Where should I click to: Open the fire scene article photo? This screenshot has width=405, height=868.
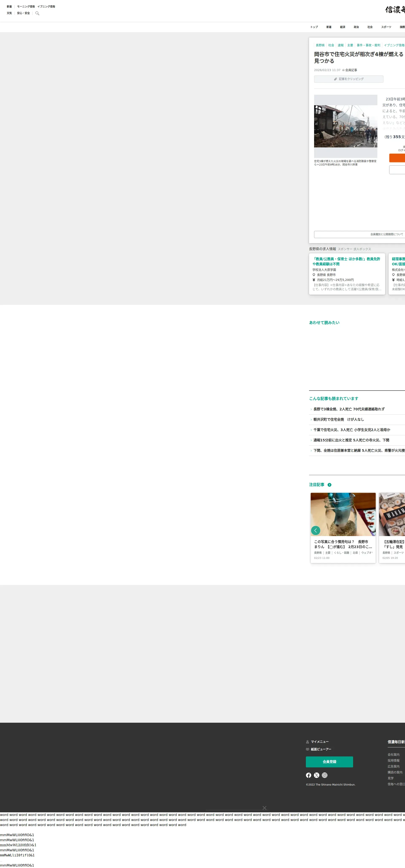click(345, 126)
